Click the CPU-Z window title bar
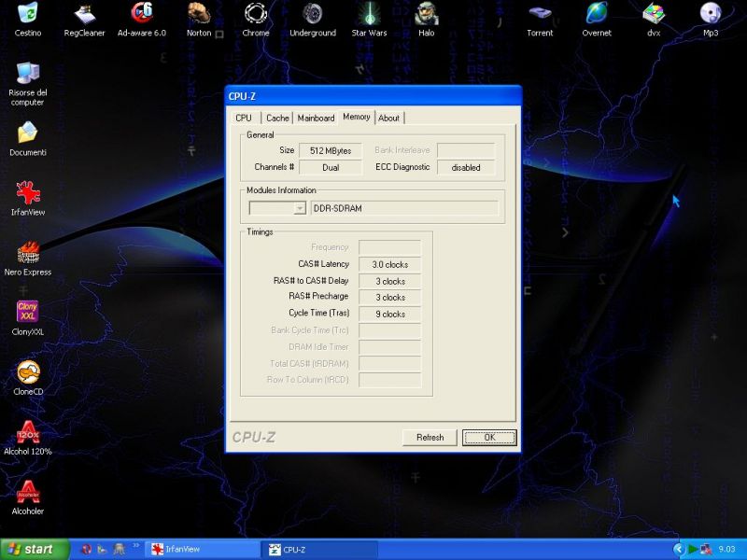The height and width of the screenshot is (560, 747). 373,96
